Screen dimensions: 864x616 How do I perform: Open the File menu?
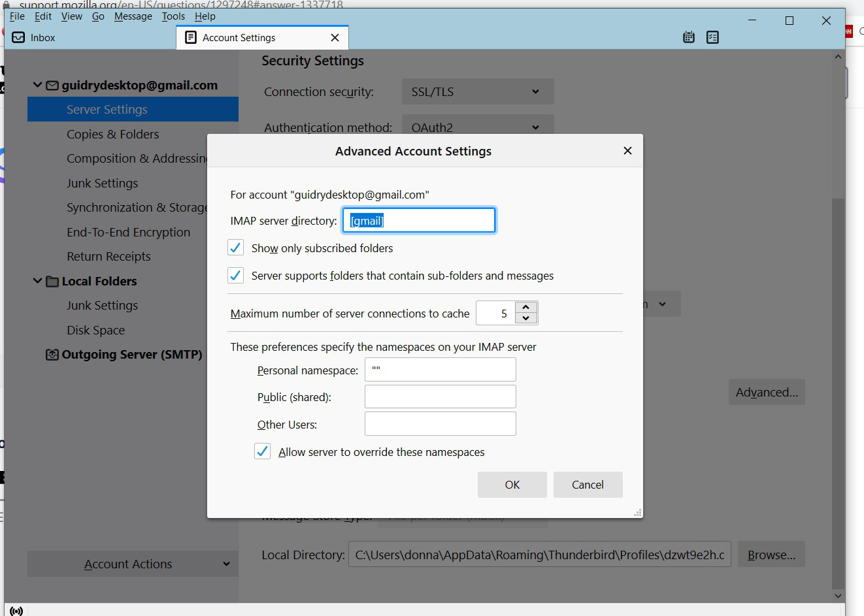[x=17, y=16]
